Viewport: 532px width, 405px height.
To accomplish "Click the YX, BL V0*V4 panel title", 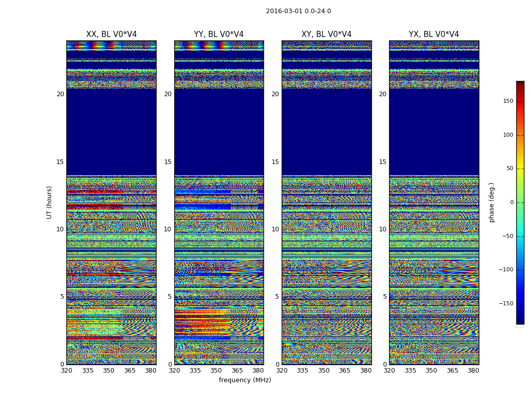I will point(434,34).
